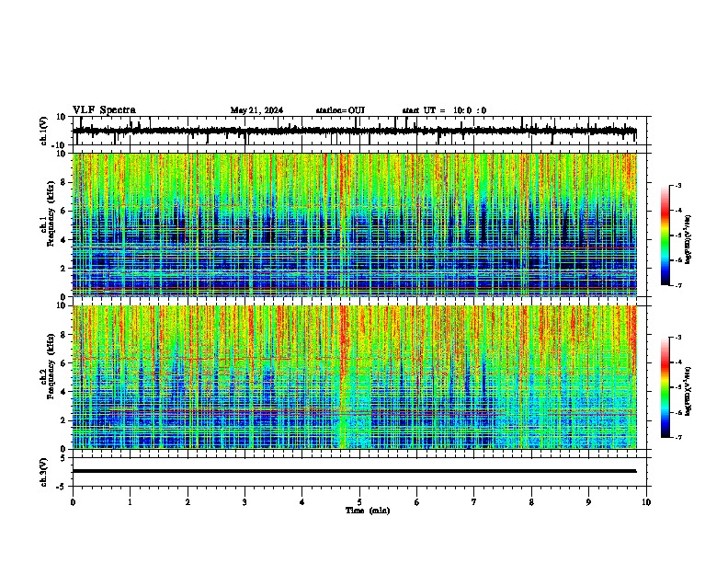The width and height of the screenshot is (728, 563).
Task: Click time axis tick label "5"
Action: [x=359, y=502]
